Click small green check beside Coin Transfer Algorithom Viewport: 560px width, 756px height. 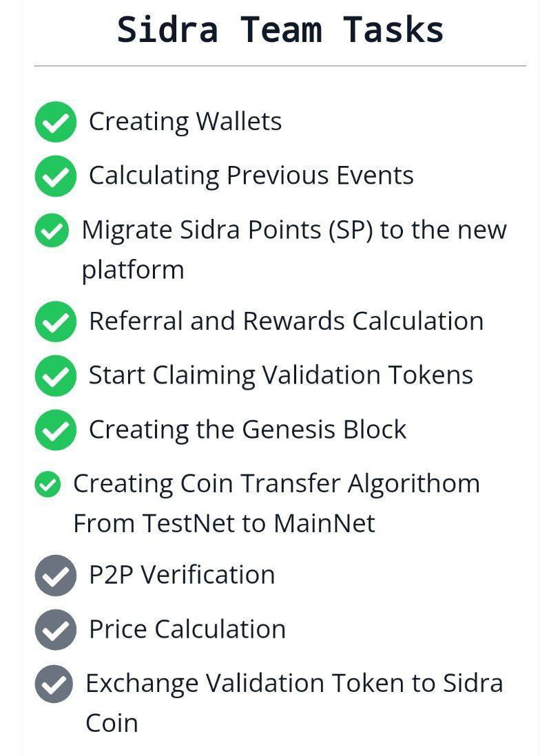pos(48,484)
